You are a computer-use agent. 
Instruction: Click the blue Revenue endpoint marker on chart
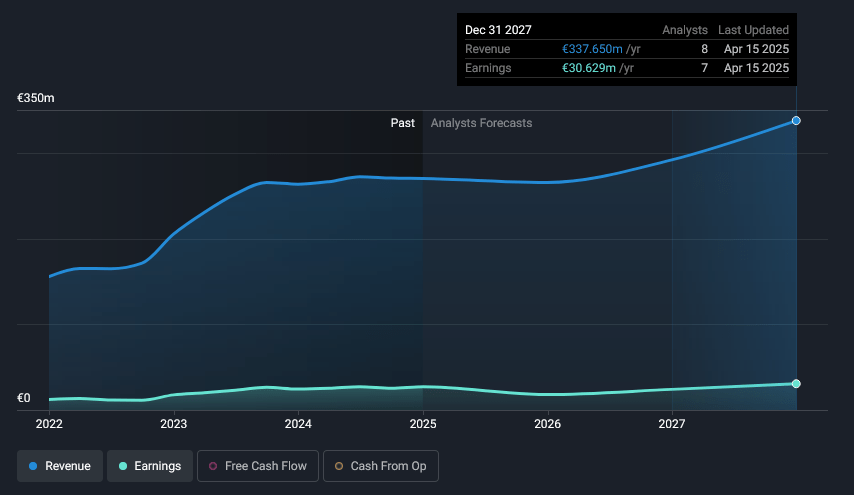pos(796,121)
